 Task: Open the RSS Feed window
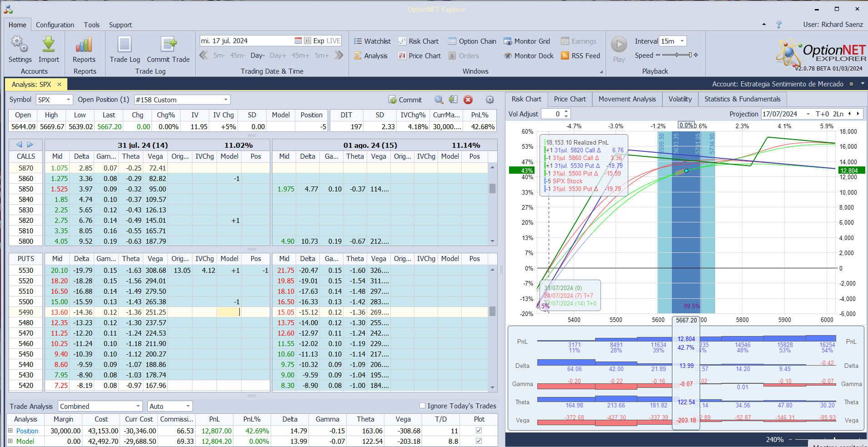[x=580, y=56]
